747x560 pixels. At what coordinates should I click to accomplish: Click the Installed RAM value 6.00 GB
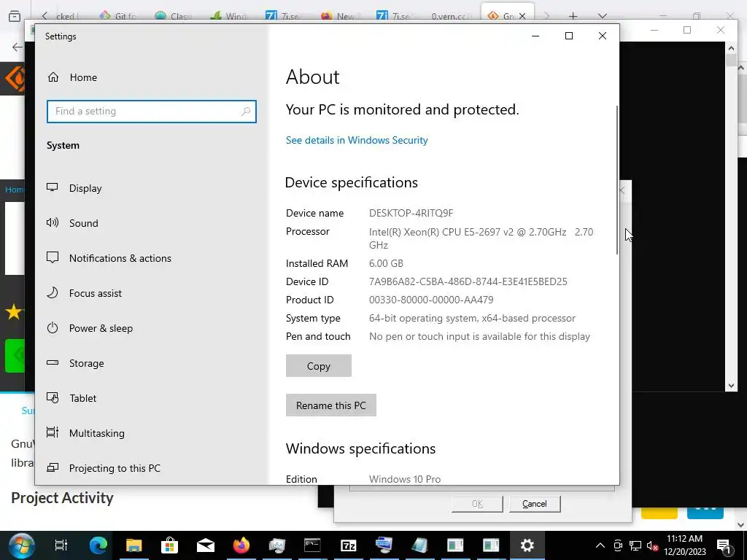click(x=386, y=263)
